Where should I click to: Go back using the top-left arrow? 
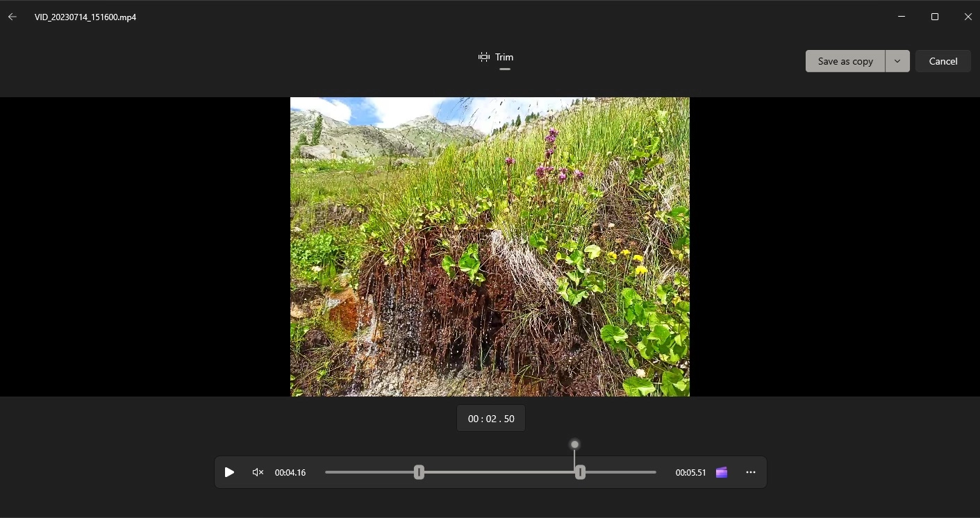13,17
